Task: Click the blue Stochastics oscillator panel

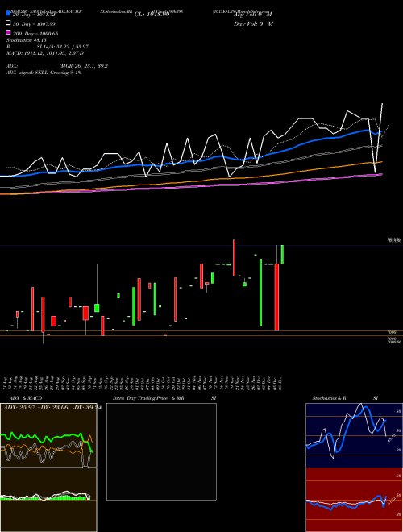Action: [354, 435]
